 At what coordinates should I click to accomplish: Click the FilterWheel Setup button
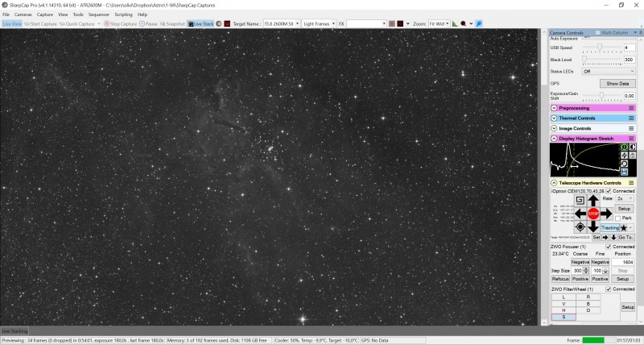(x=628, y=307)
